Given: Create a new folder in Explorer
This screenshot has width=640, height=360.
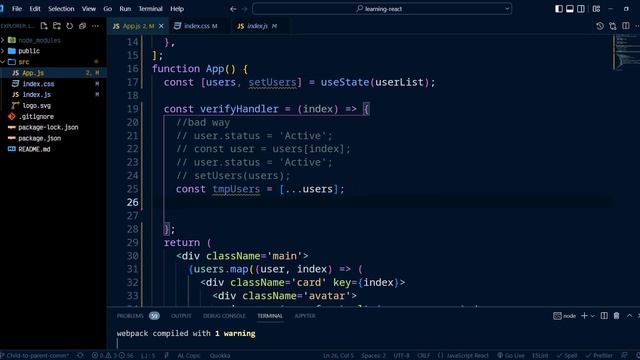Looking at the screenshot, I should [x=57, y=26].
